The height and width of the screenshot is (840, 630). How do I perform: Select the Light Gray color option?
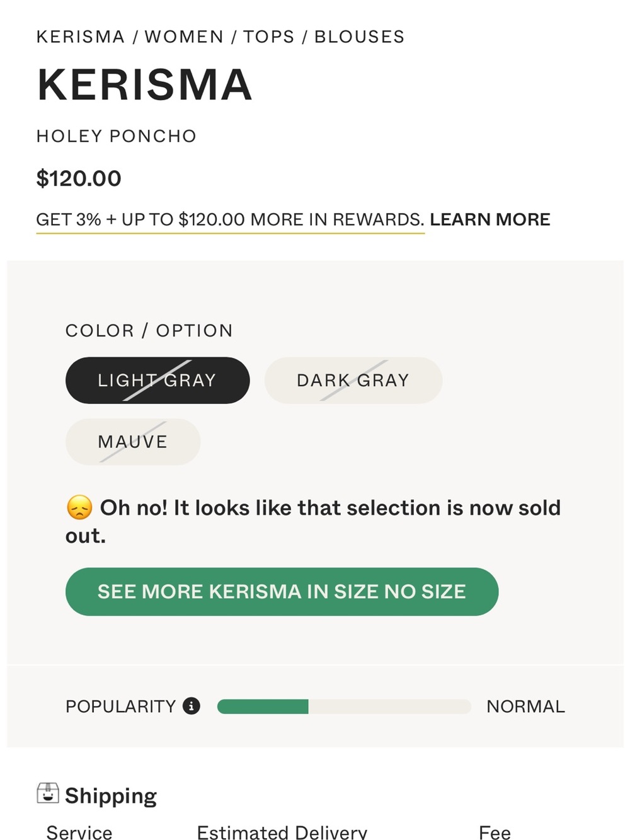157,380
